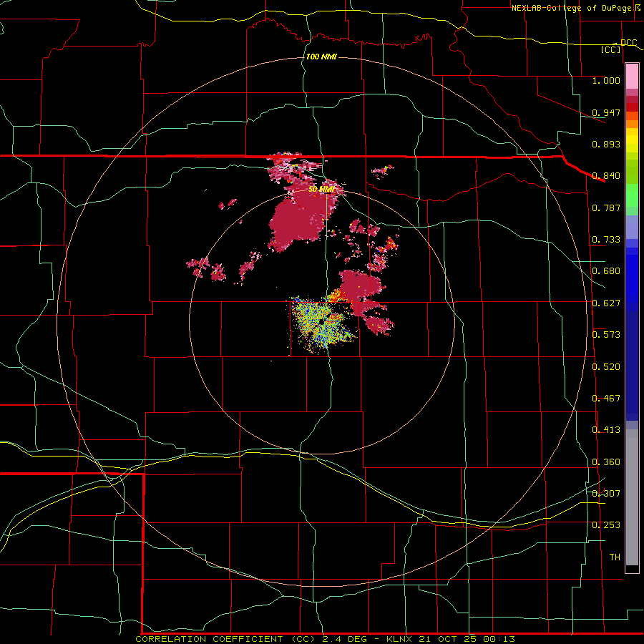The image size is (644, 644).
Task: Select the 0.253 value on the color scale
Action: [x=606, y=525]
